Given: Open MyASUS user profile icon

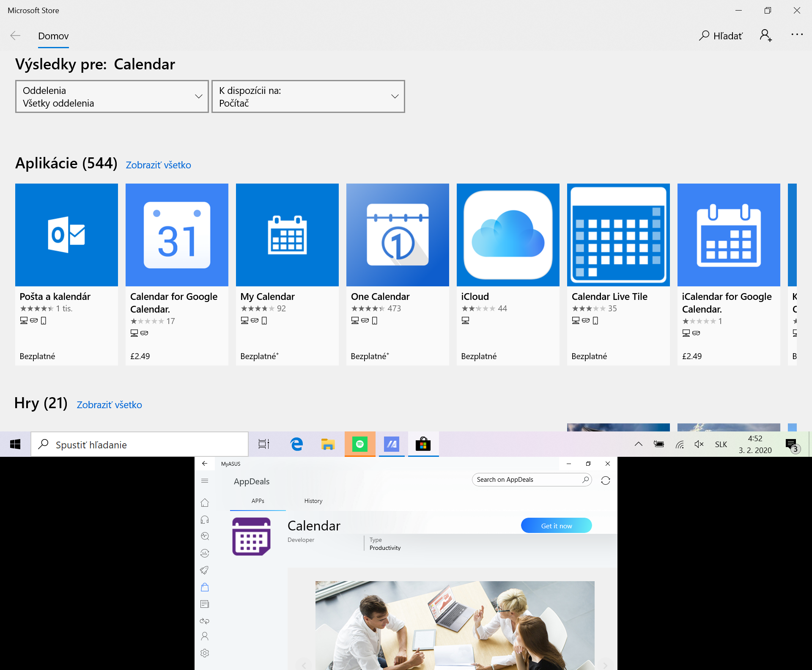Looking at the screenshot, I should [205, 636].
